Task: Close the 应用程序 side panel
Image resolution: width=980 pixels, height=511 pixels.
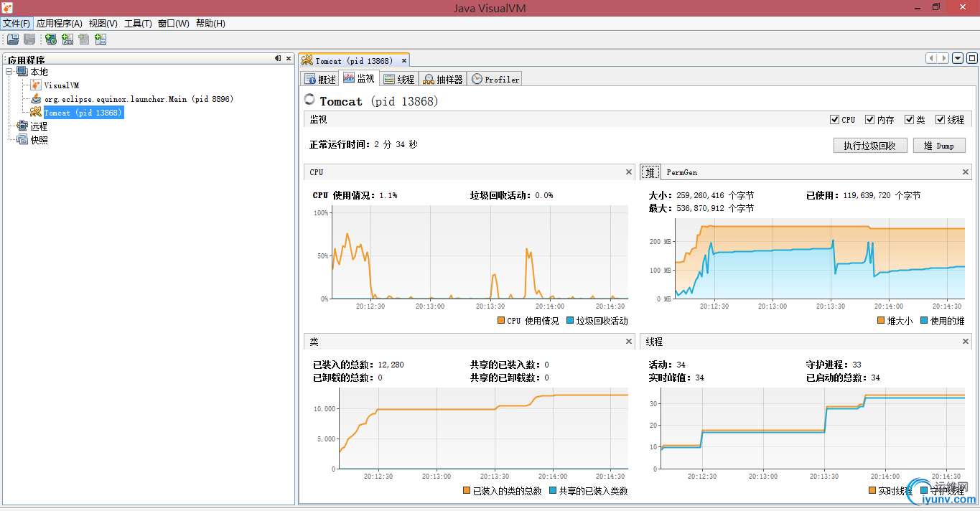Action: [x=289, y=59]
